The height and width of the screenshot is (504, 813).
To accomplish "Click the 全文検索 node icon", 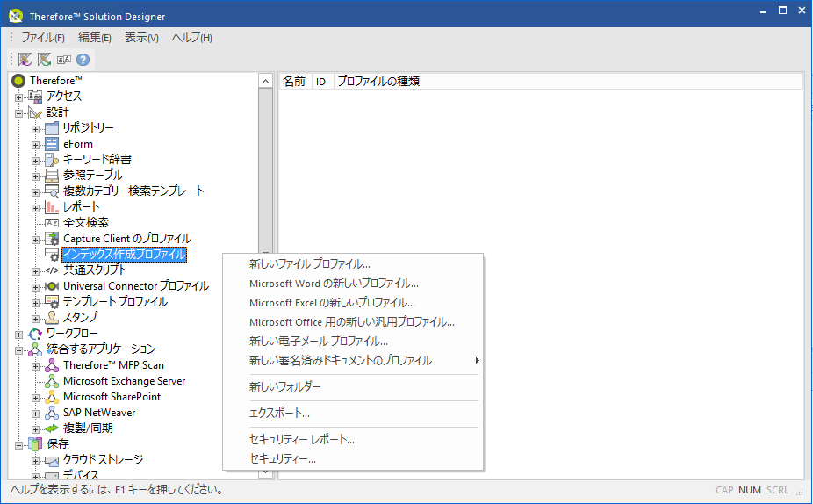I will click(x=52, y=223).
